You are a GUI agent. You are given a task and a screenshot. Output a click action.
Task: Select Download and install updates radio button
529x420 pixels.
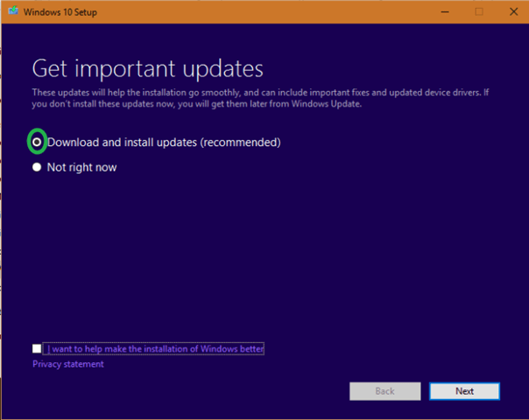pyautogui.click(x=37, y=142)
